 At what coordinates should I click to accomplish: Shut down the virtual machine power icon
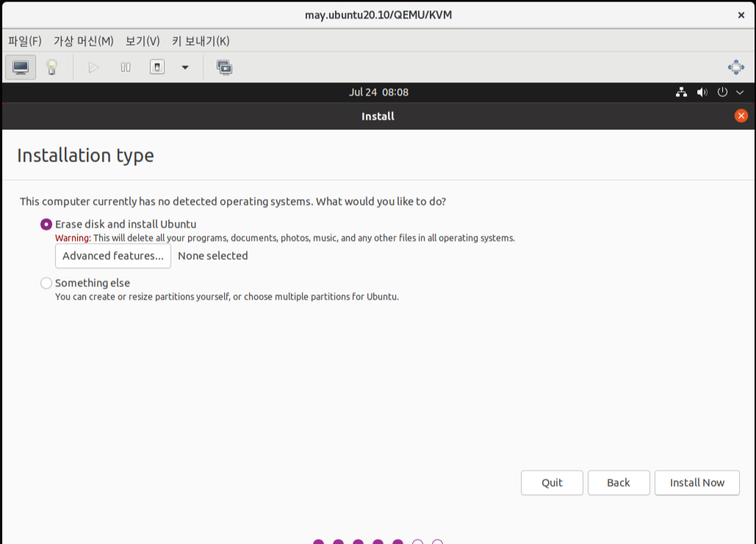point(157,68)
